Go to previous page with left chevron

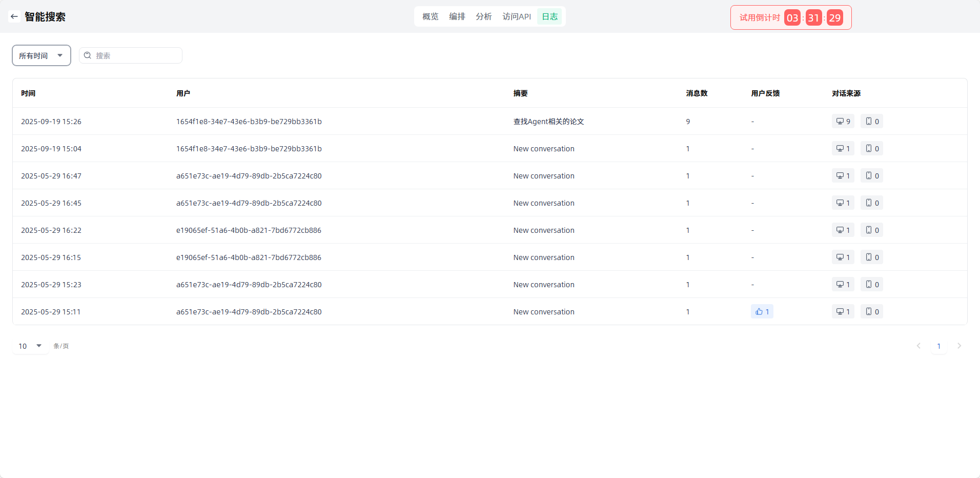click(918, 346)
